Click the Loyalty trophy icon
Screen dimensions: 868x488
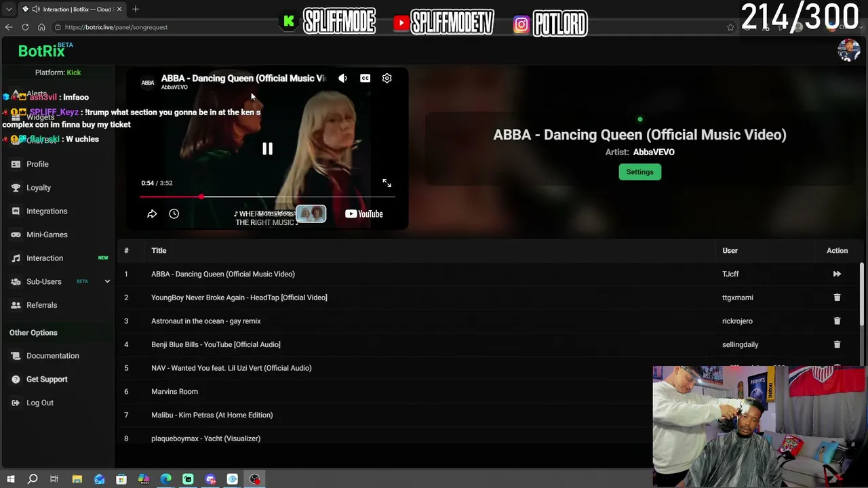point(16,188)
